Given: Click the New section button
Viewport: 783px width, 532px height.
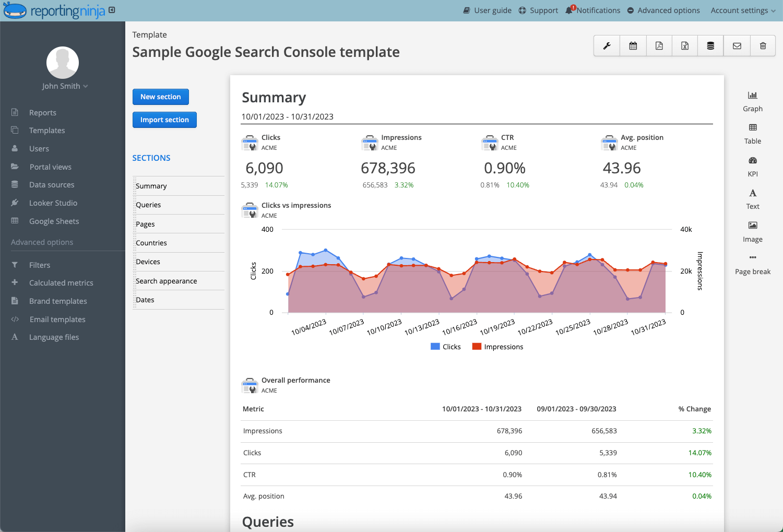Looking at the screenshot, I should tap(161, 97).
